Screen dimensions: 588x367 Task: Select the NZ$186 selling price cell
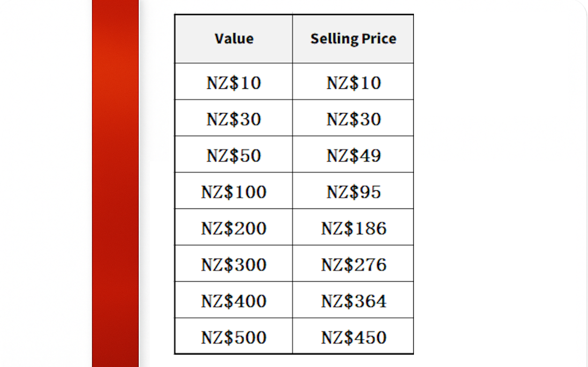point(353,228)
